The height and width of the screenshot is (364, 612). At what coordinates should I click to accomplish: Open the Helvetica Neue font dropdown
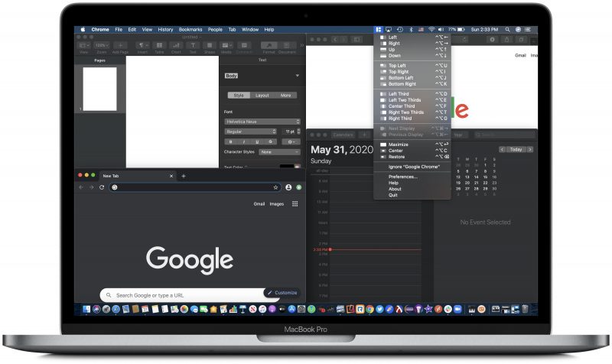coord(262,122)
